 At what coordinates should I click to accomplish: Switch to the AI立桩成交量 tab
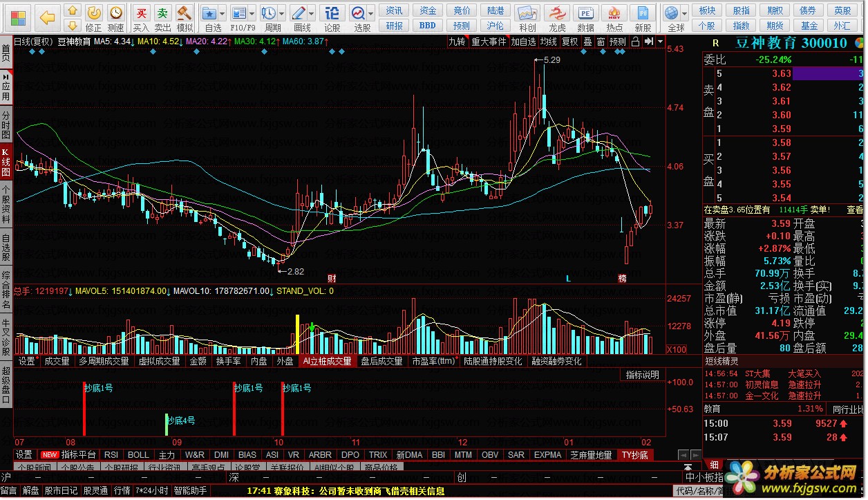(x=327, y=361)
